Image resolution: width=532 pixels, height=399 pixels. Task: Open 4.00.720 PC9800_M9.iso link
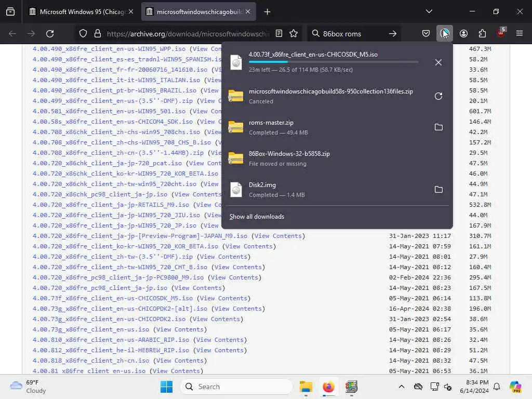point(118,277)
